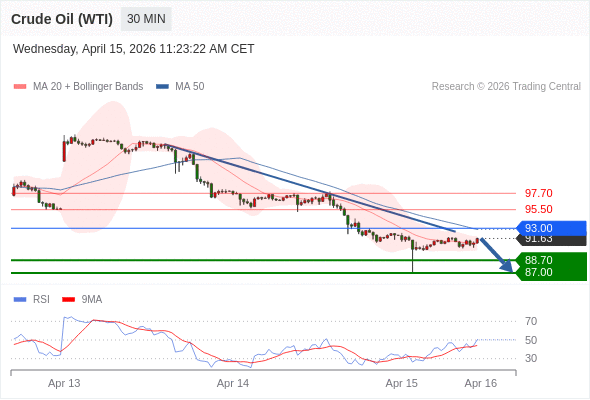Select the 91.63 current price tag
This screenshot has width=590, height=400.
click(551, 240)
